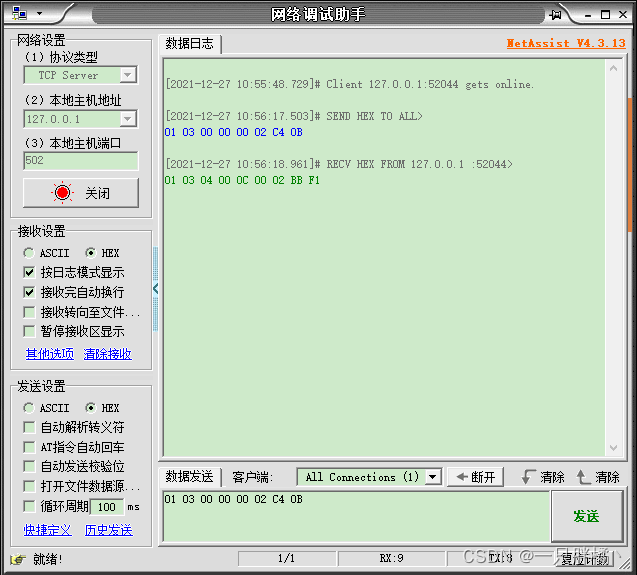Select ASCII in send settings
Screen dimensions: 637x575
[x=46, y=408]
